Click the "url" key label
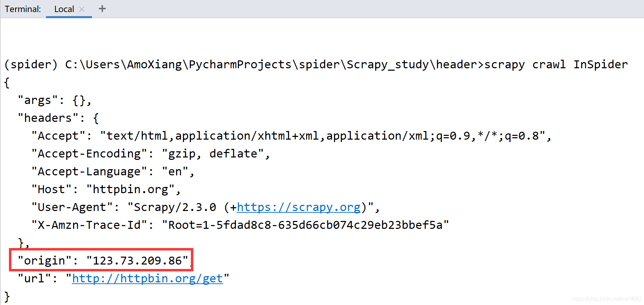The image size is (644, 305). point(34,279)
